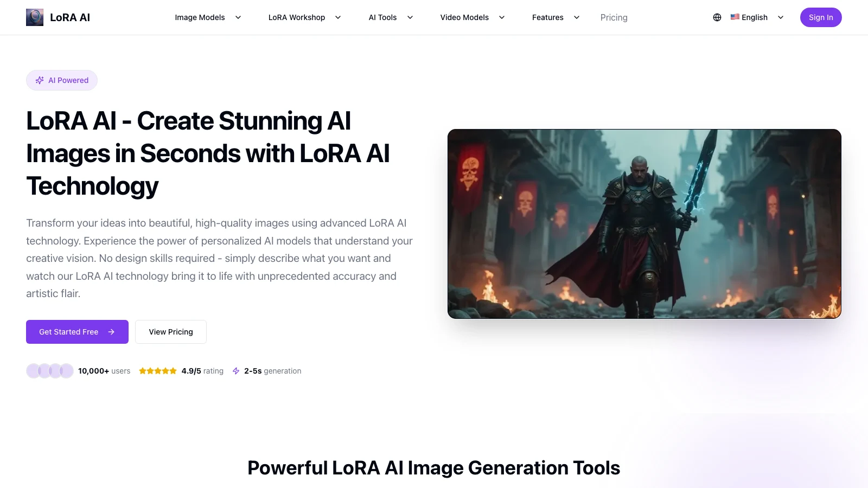The width and height of the screenshot is (868, 488).
Task: Click the '2-5s generation' text
Action: click(273, 371)
